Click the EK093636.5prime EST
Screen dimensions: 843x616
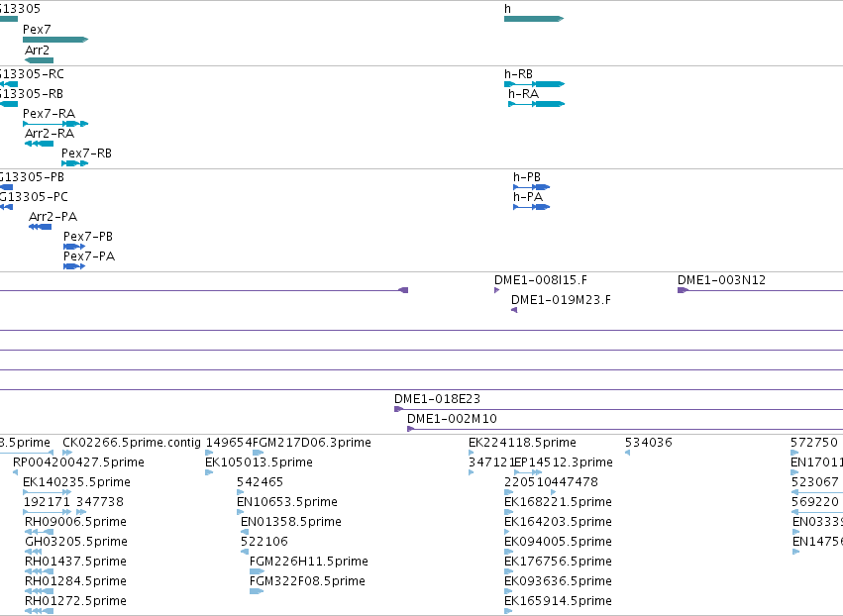(x=508, y=592)
